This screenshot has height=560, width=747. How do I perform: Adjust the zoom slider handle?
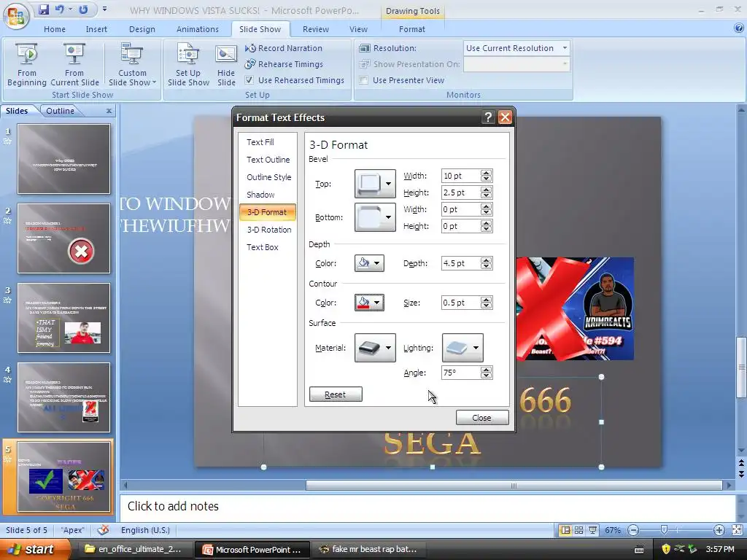click(x=664, y=530)
